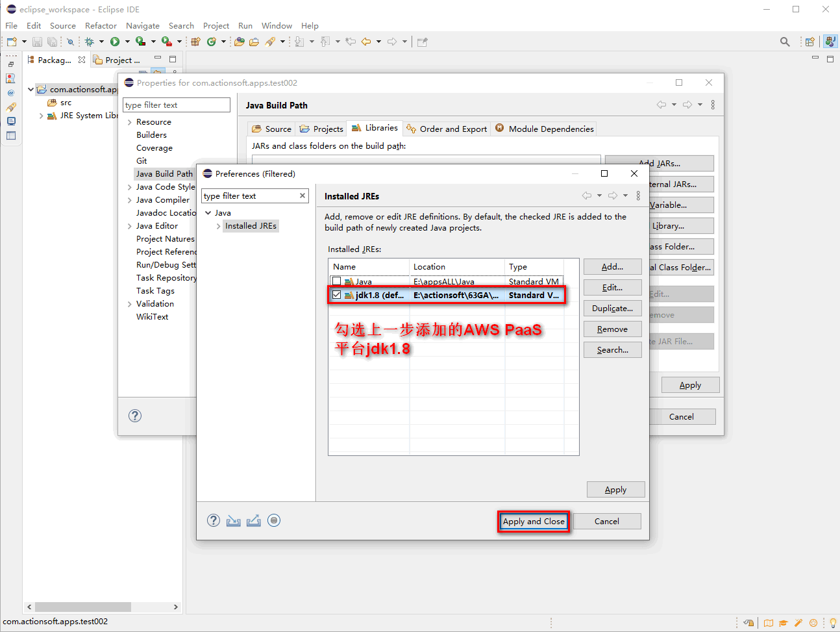Screen dimensions: 840x632
Task: Click the Apply and Close button
Action: pyautogui.click(x=534, y=522)
